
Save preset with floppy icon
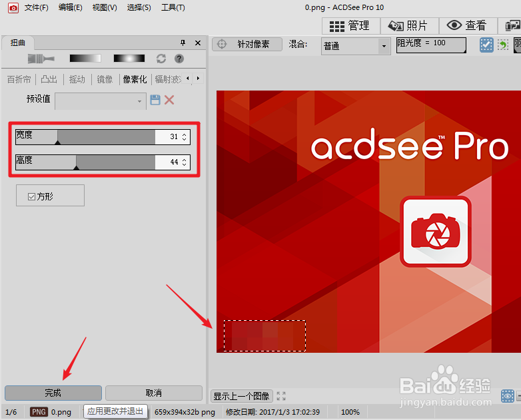point(155,100)
